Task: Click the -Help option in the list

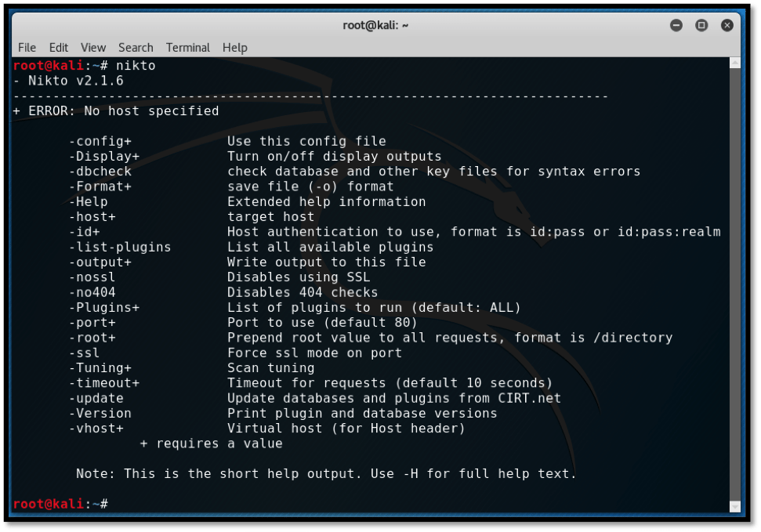Action: click(x=88, y=202)
